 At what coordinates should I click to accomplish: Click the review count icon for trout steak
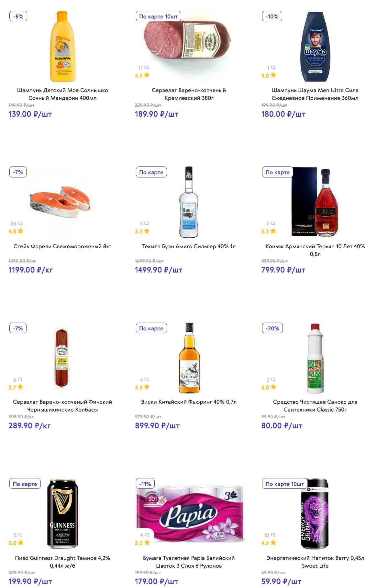[x=20, y=224]
